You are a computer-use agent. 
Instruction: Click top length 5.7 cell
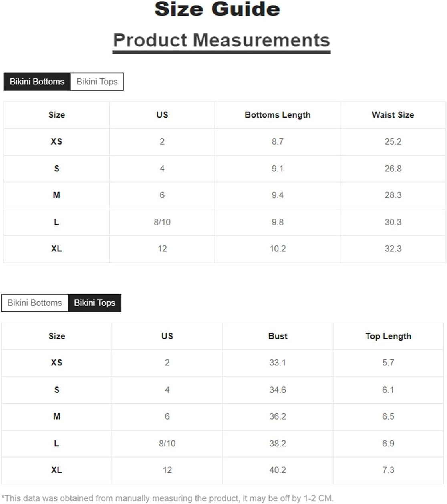pyautogui.click(x=388, y=363)
